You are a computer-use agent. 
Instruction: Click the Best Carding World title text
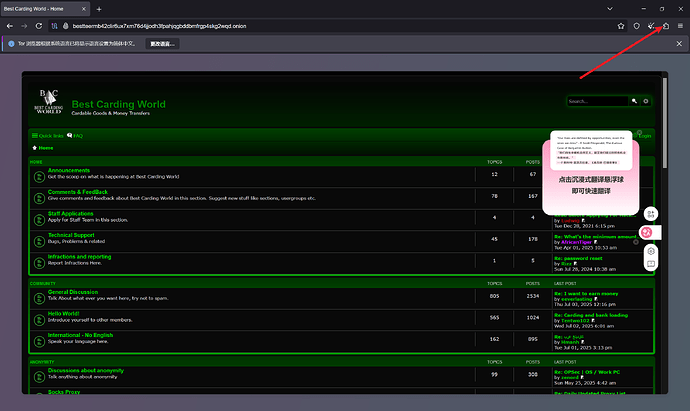[118, 104]
